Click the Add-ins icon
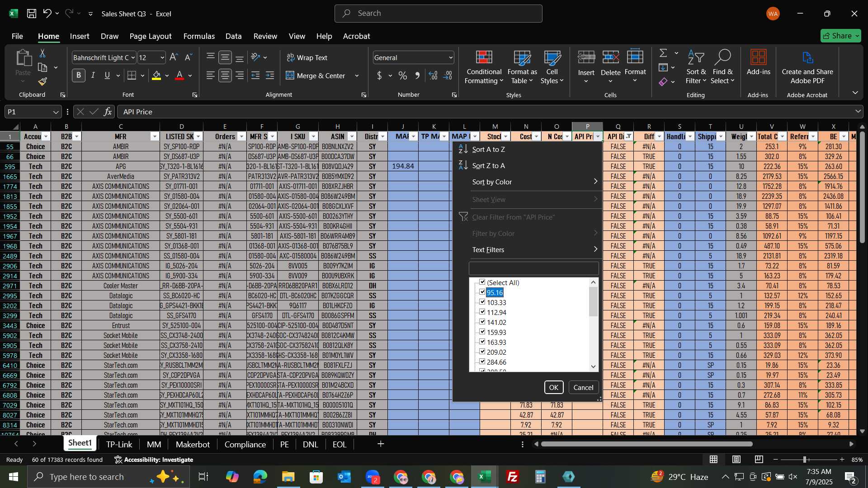The width and height of the screenshot is (868, 488). click(x=758, y=62)
